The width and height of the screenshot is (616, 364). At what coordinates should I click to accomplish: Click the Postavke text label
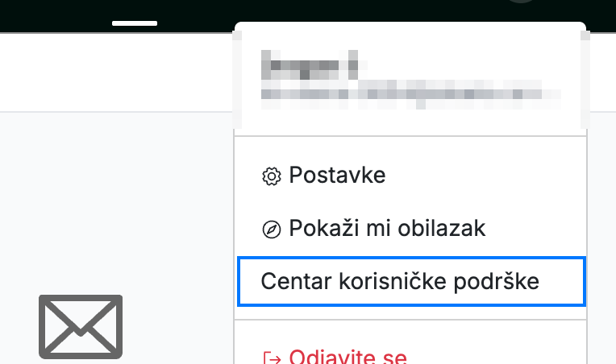point(337,175)
